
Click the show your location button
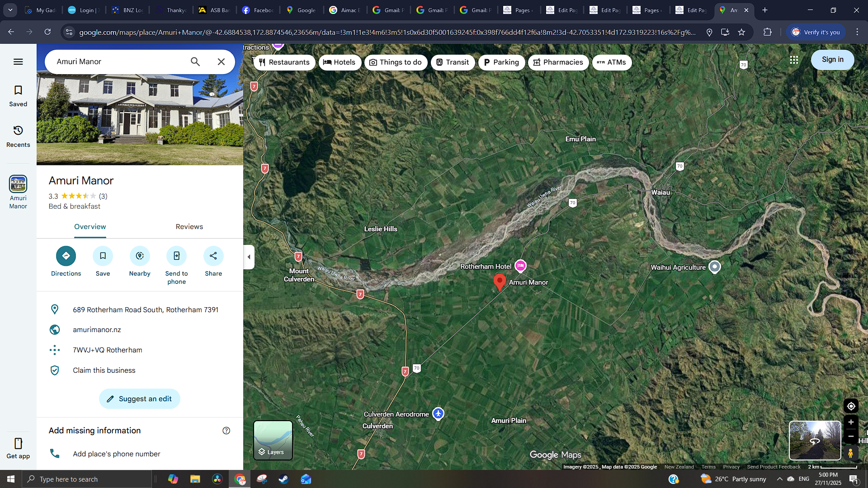click(851, 406)
